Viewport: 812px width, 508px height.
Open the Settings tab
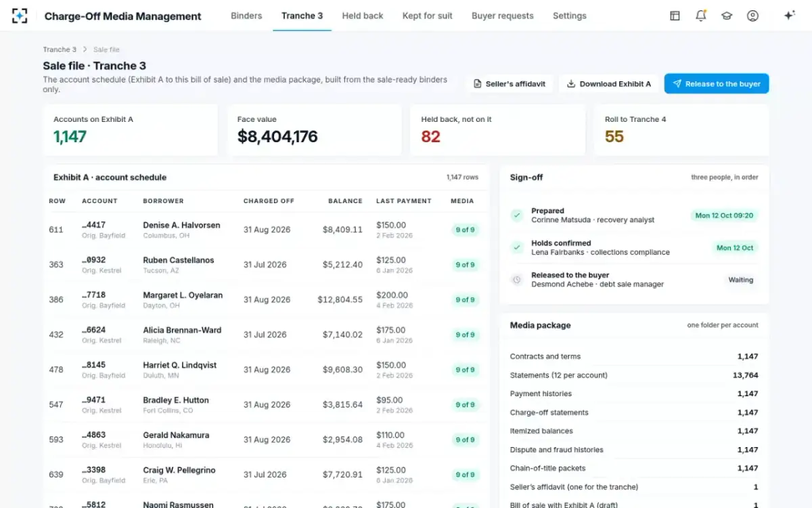(x=570, y=16)
